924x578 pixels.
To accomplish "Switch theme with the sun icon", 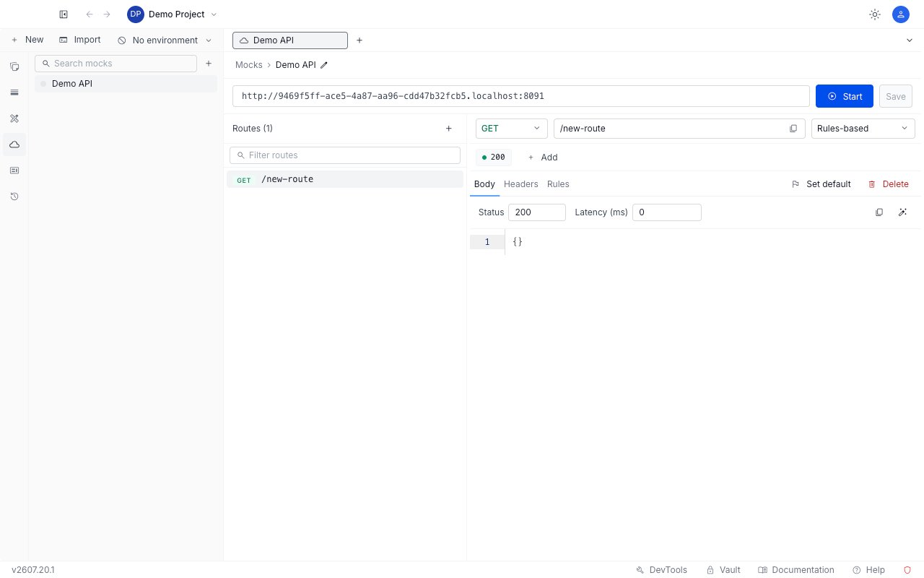I will 875,14.
